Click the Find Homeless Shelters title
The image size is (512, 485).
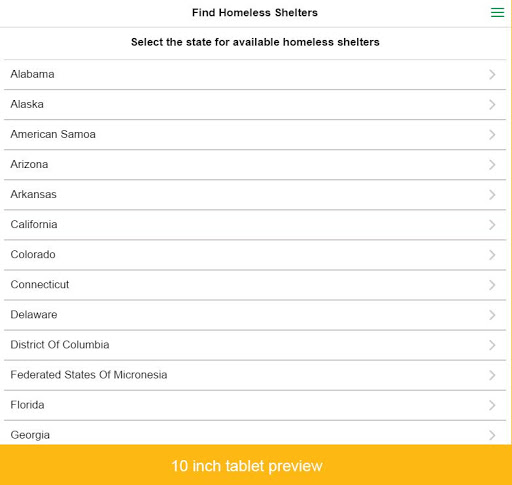(255, 13)
